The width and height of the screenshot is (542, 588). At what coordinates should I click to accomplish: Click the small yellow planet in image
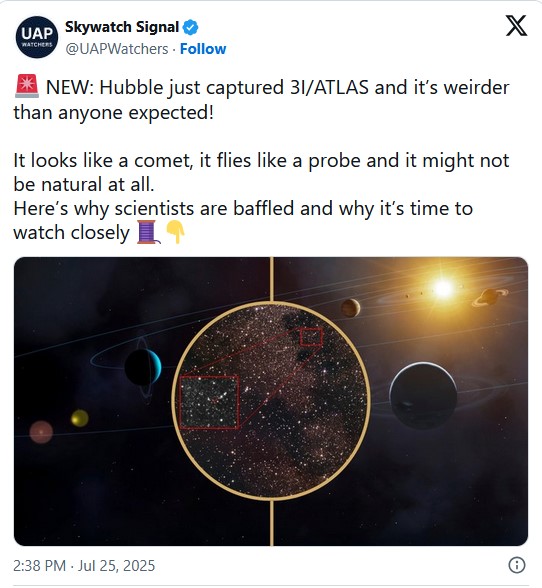[80, 418]
